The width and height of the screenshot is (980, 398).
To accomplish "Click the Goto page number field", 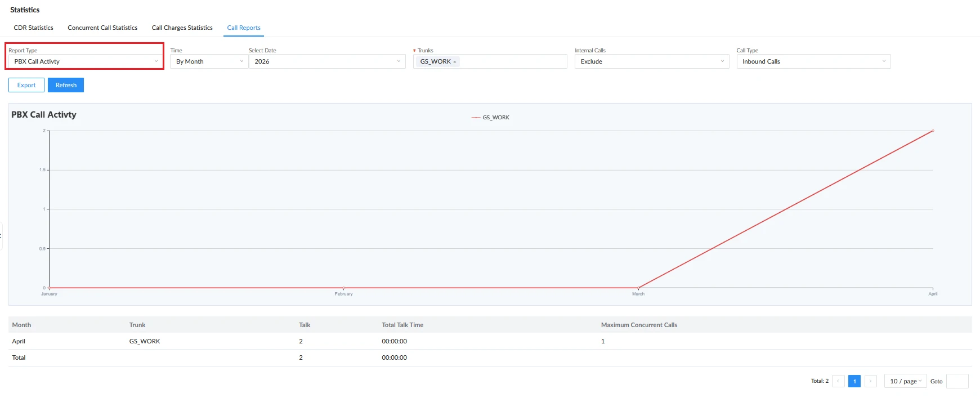I will click(x=957, y=381).
